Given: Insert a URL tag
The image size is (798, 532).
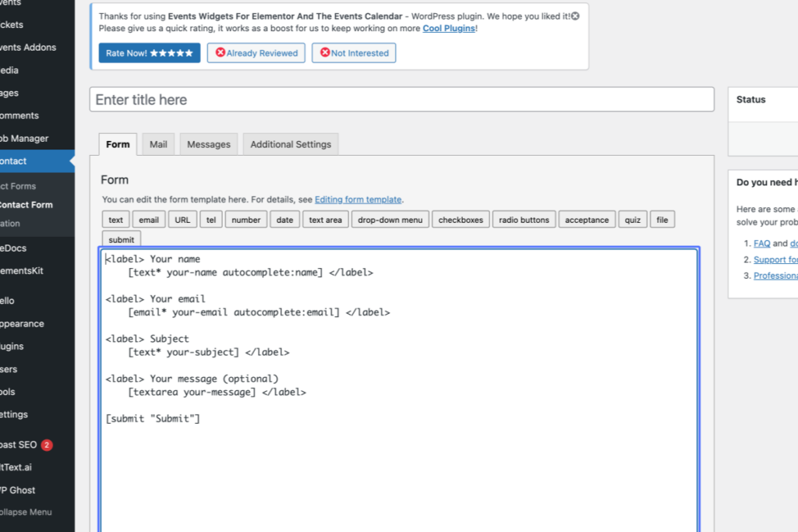Looking at the screenshot, I should point(182,220).
